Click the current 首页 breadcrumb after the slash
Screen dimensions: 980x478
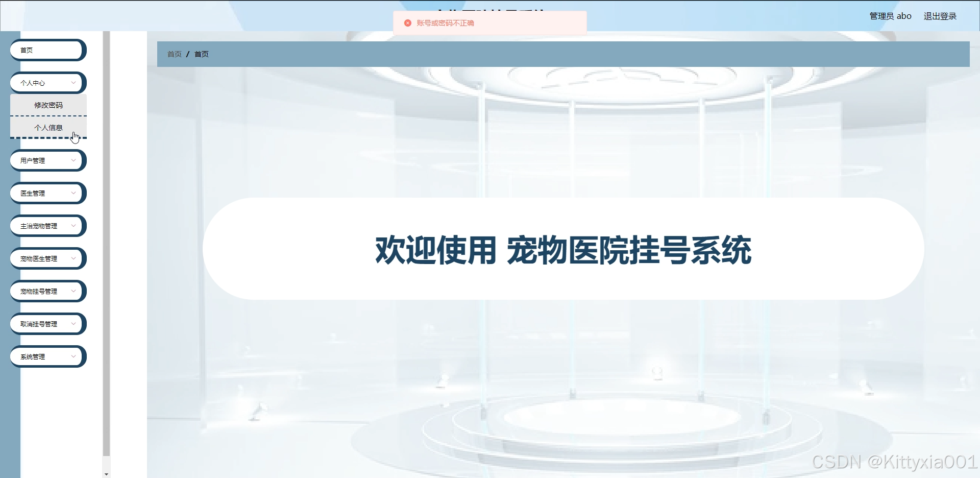202,54
